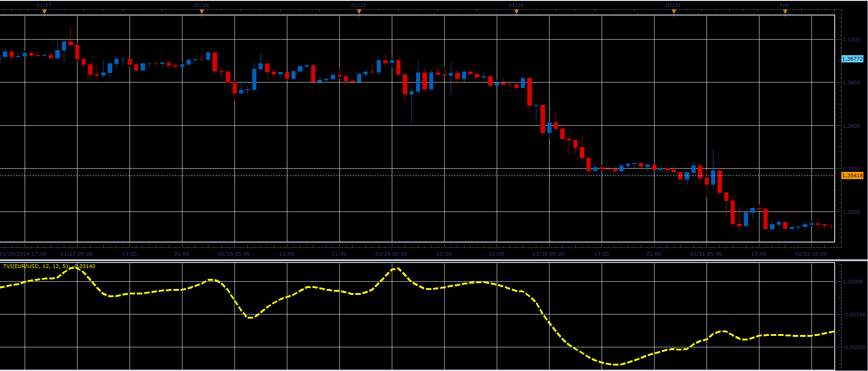Click the 1.3700 price axis value

pos(851,40)
